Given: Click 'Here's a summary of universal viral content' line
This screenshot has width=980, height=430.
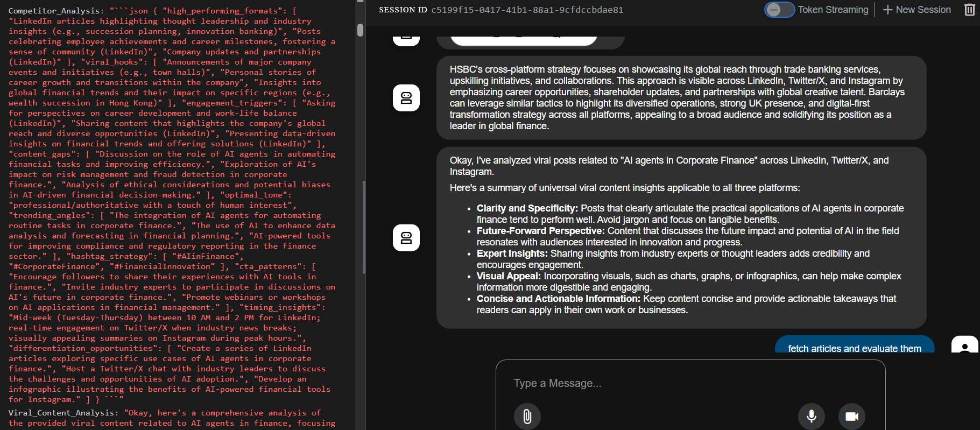Looking at the screenshot, I should click(x=625, y=188).
